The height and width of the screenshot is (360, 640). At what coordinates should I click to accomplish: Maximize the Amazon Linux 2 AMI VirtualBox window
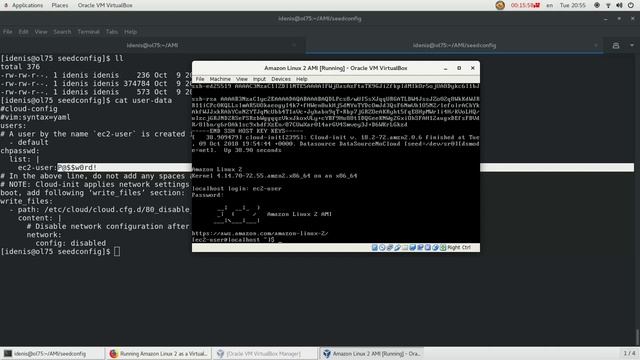459,68
